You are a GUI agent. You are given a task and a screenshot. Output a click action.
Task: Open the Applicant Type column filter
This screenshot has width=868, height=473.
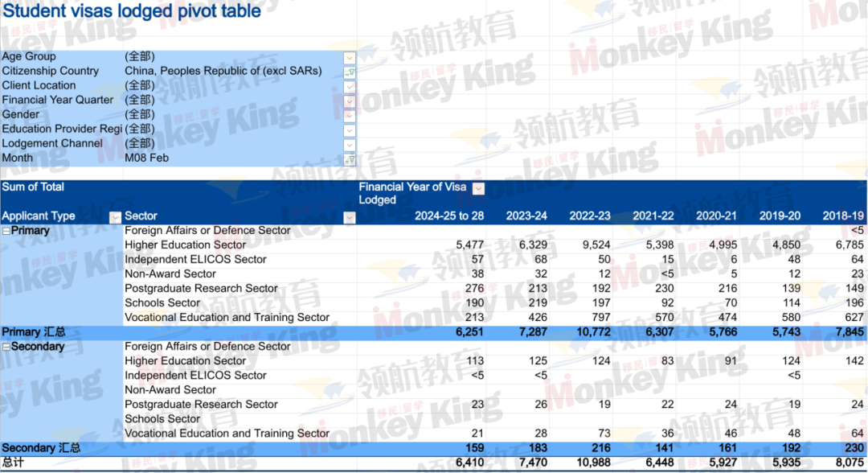pos(115,217)
